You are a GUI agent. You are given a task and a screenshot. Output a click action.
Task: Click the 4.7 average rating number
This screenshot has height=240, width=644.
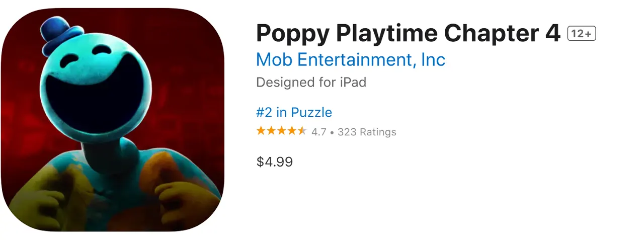[x=319, y=132]
